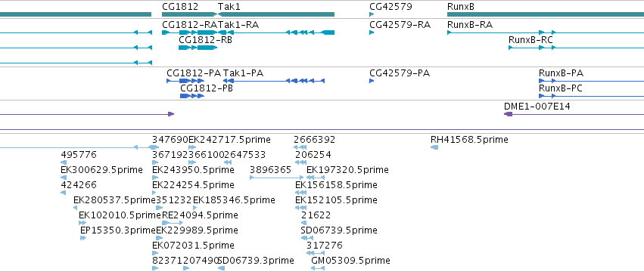Open EST EK197320.5prime
The image size is (644, 272).
tap(347, 170)
